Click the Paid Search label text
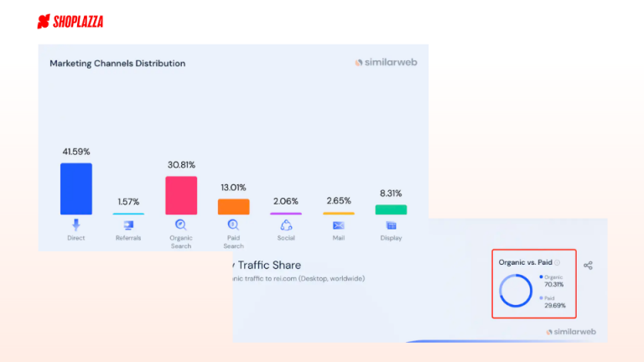Viewport: 644px width, 362px height. [x=233, y=241]
